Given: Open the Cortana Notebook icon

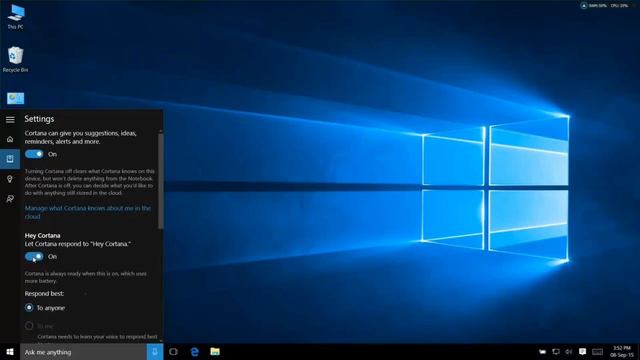Looking at the screenshot, I should pos(10,159).
